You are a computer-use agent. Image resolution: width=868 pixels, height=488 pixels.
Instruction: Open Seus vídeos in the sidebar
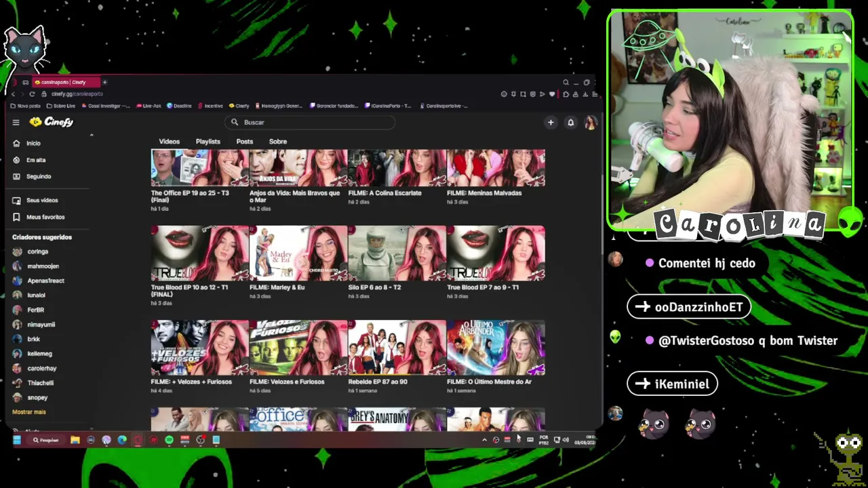(42, 201)
